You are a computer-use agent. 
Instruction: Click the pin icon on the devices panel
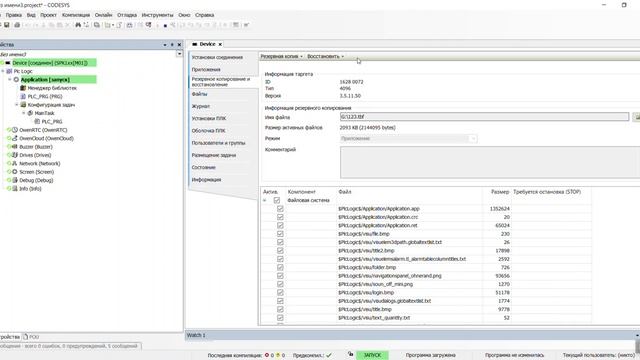[172, 44]
